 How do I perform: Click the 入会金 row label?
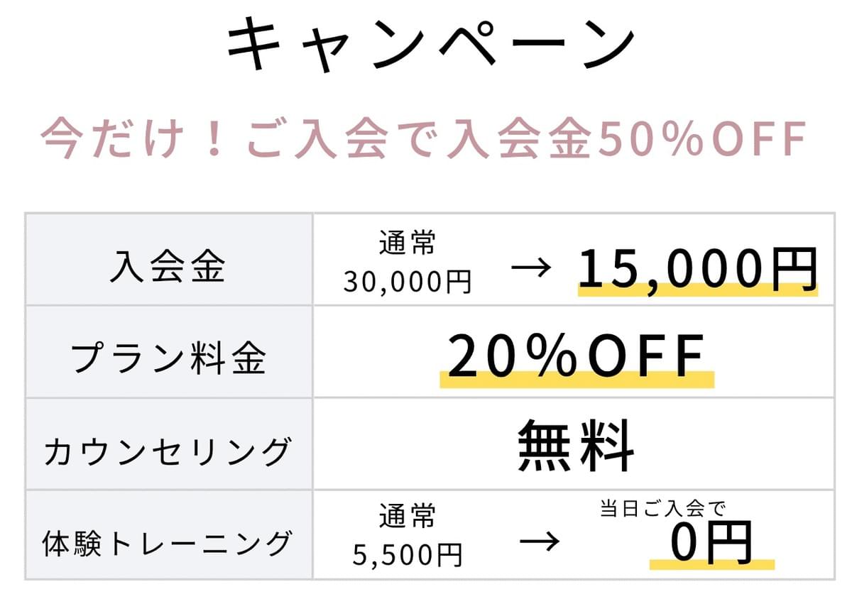tap(168, 268)
